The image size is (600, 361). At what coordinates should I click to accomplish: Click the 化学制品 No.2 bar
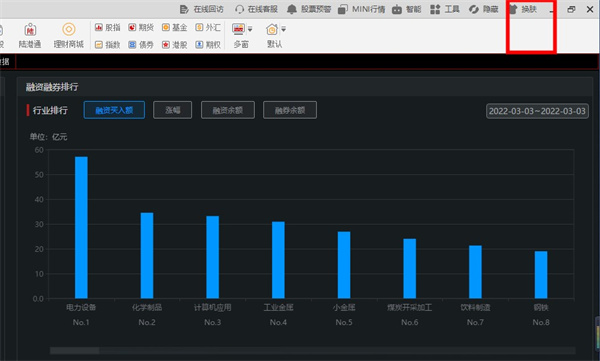[x=147, y=255]
